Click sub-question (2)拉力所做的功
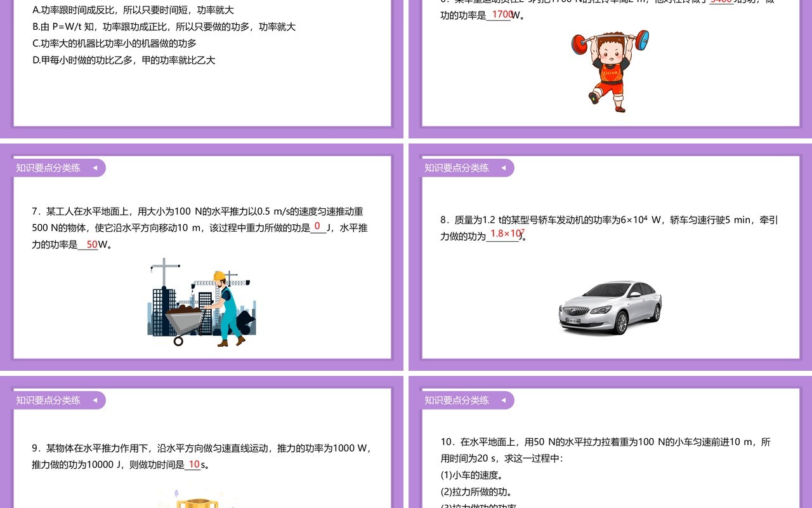 [x=476, y=491]
